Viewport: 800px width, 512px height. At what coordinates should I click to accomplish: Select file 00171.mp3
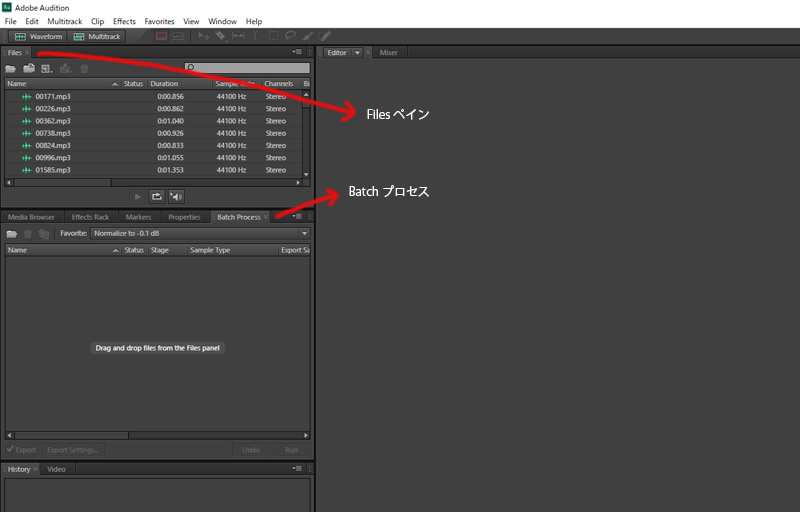154,96
